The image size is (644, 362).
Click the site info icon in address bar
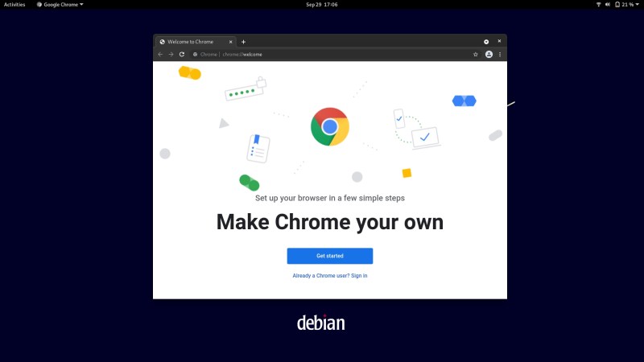pos(195,54)
